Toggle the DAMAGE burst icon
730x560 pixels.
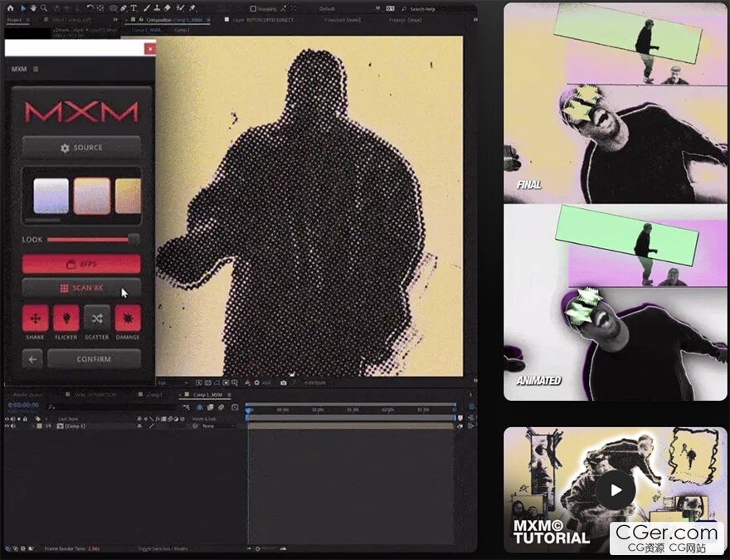128,319
